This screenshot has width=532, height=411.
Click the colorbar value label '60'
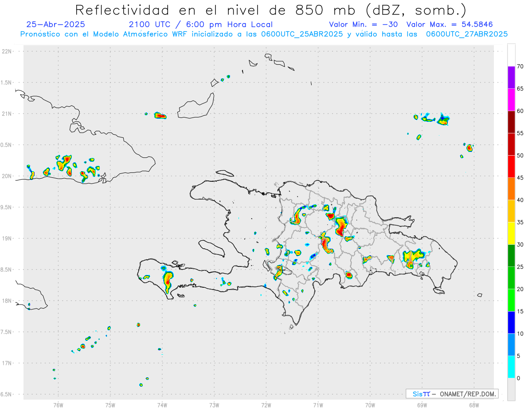click(x=520, y=111)
